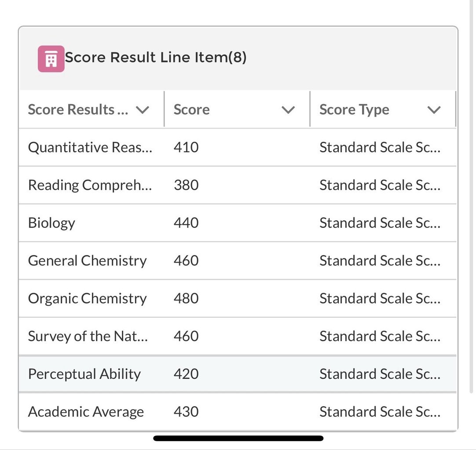This screenshot has height=450, width=476.
Task: Select the Perceptual Ability row name
Action: point(84,374)
